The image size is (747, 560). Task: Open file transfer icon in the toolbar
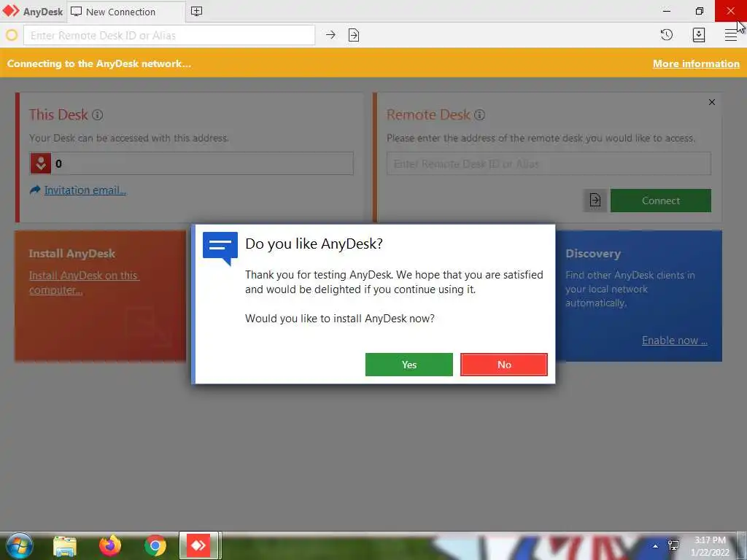point(354,35)
